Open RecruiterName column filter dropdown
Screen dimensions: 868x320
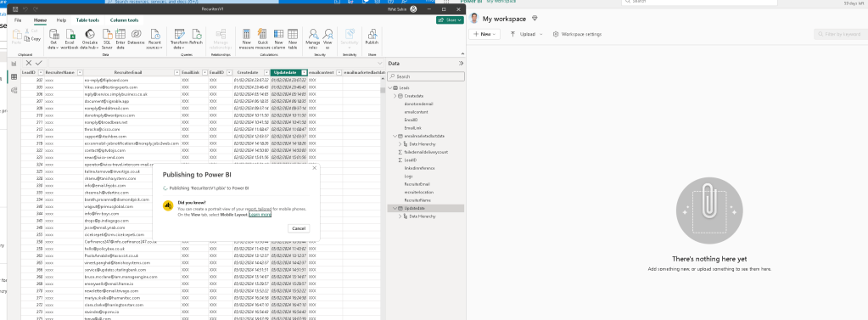point(80,72)
